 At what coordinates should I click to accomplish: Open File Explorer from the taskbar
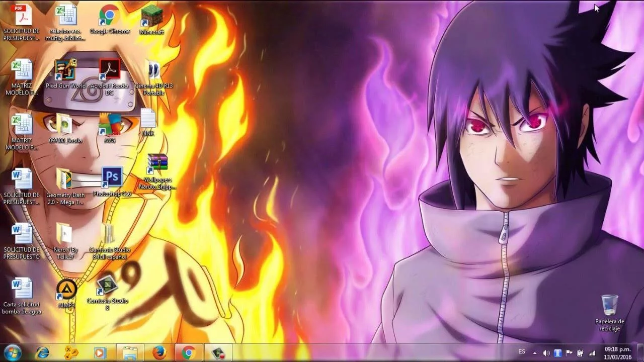click(x=130, y=353)
